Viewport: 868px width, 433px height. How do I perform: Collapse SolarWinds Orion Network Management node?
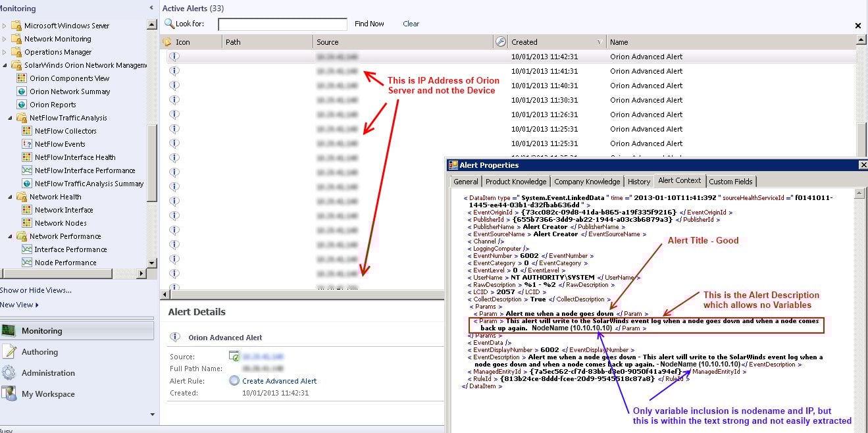click(x=5, y=65)
